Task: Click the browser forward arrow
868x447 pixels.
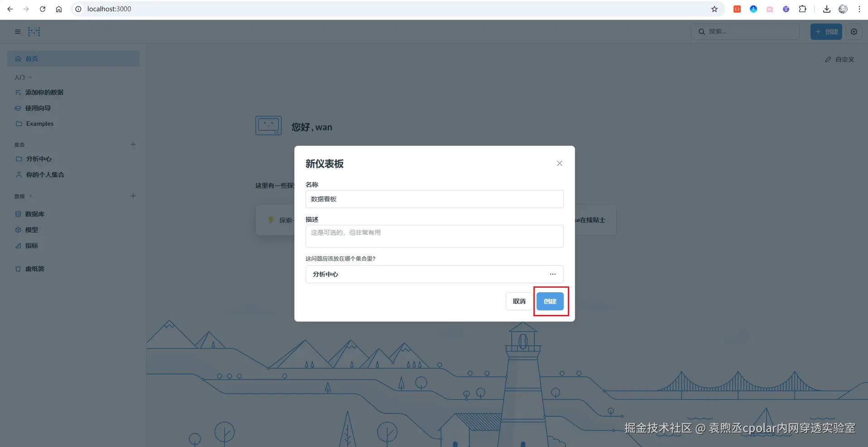Action: [26, 9]
